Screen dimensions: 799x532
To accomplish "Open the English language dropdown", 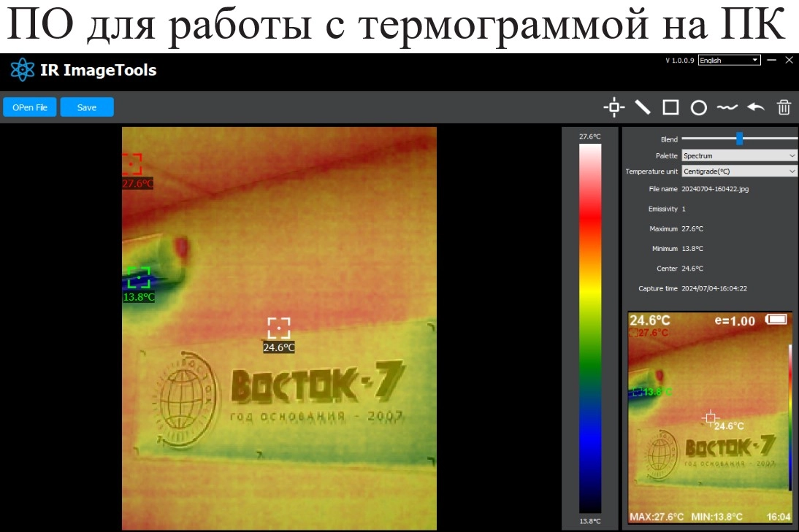I will (x=729, y=61).
